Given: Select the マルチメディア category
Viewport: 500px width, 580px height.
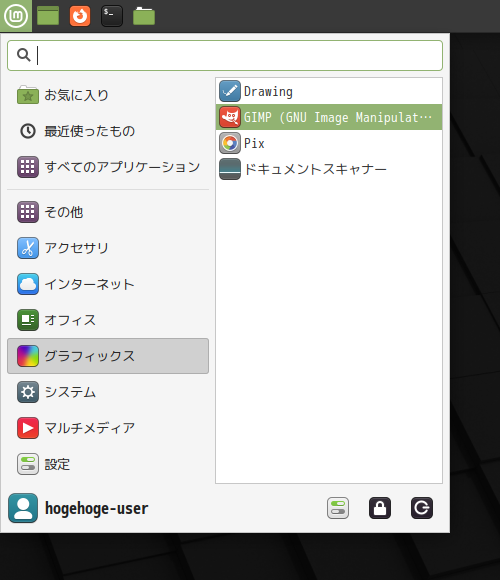Looking at the screenshot, I should click(108, 428).
